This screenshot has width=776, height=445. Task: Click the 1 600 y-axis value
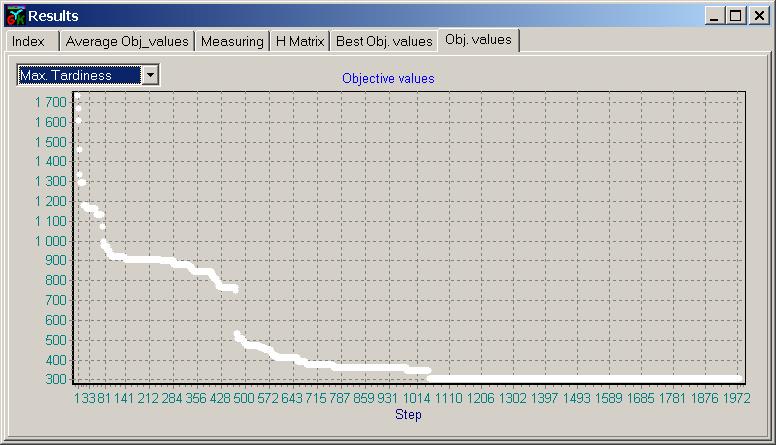point(50,122)
